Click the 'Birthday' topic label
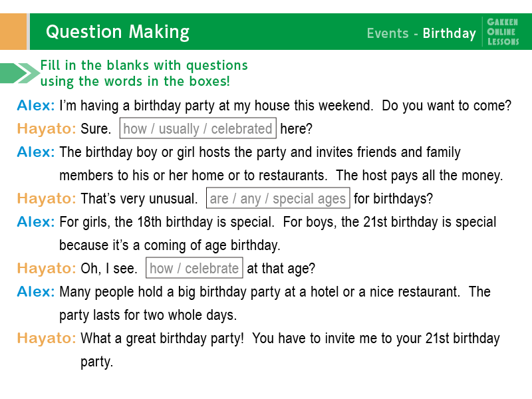532x399 pixels. point(450,34)
